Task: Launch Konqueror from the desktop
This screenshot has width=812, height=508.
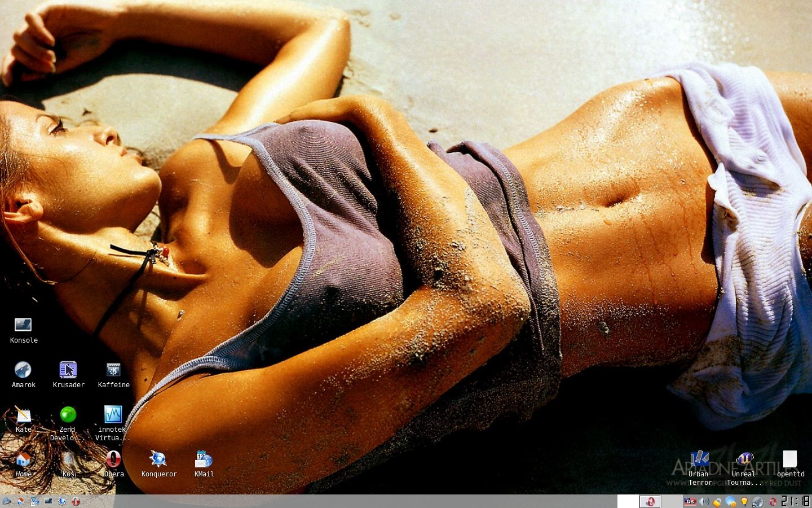Action: click(158, 464)
